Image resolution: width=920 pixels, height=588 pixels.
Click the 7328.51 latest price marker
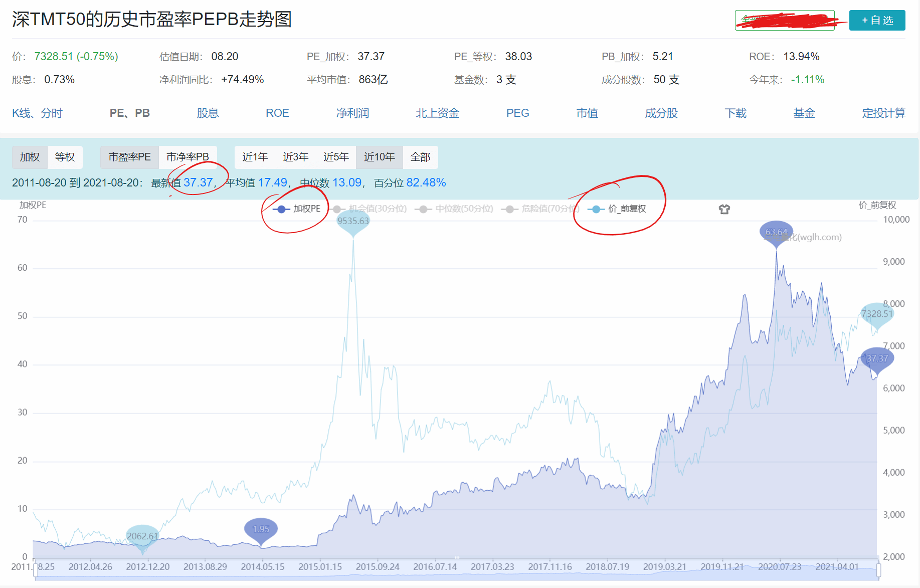pyautogui.click(x=877, y=314)
